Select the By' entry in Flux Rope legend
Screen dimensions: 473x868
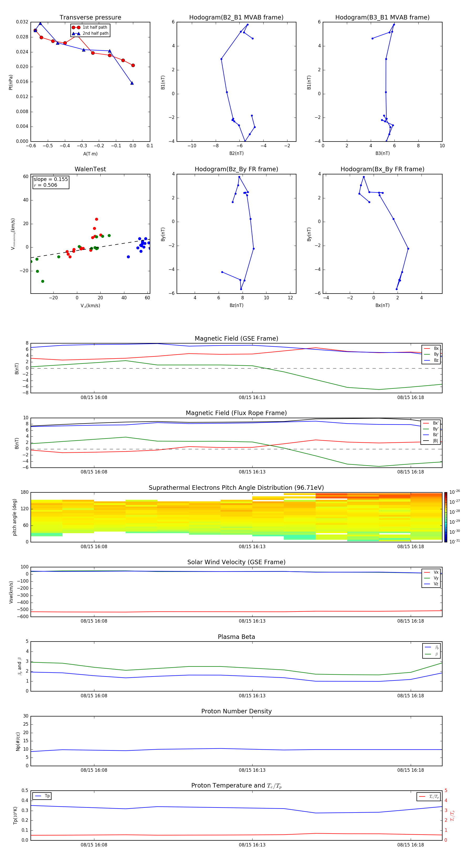pyautogui.click(x=431, y=429)
